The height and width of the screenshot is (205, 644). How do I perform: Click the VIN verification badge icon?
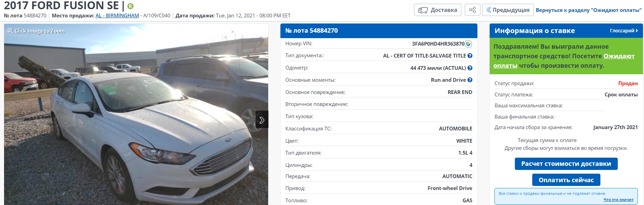click(469, 44)
